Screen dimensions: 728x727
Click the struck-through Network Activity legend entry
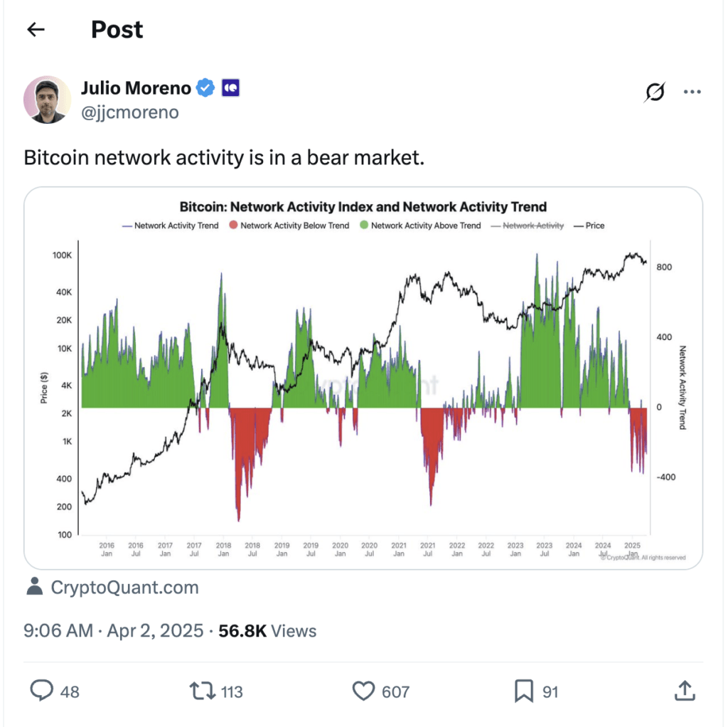pyautogui.click(x=528, y=225)
